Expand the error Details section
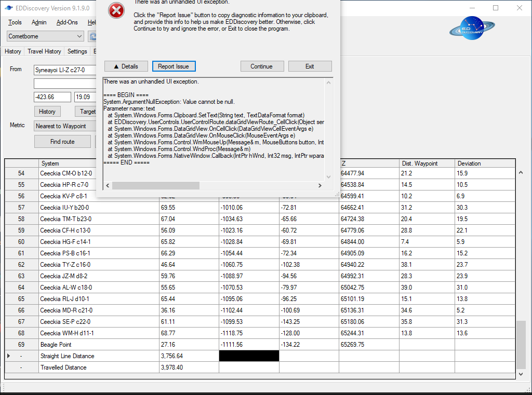This screenshot has width=532, height=395. tap(126, 66)
